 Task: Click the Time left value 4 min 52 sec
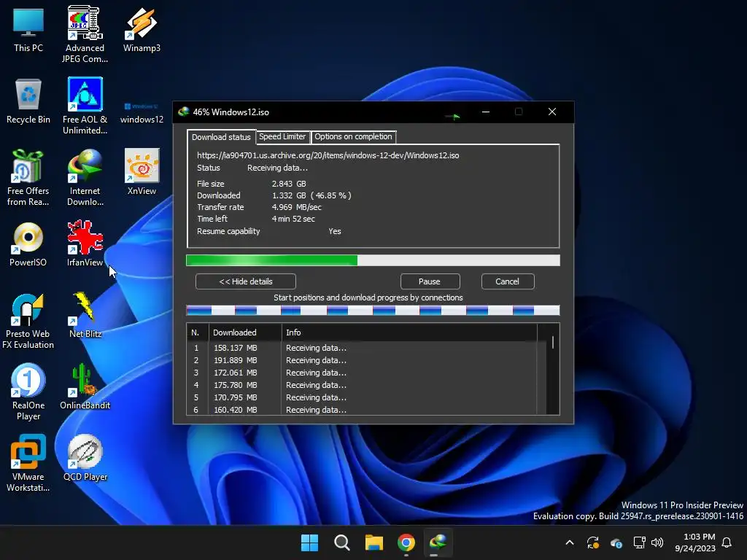coord(293,219)
